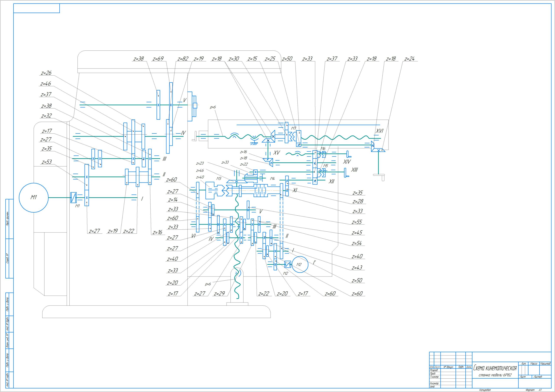Click the shaft label VI

(193, 236)
